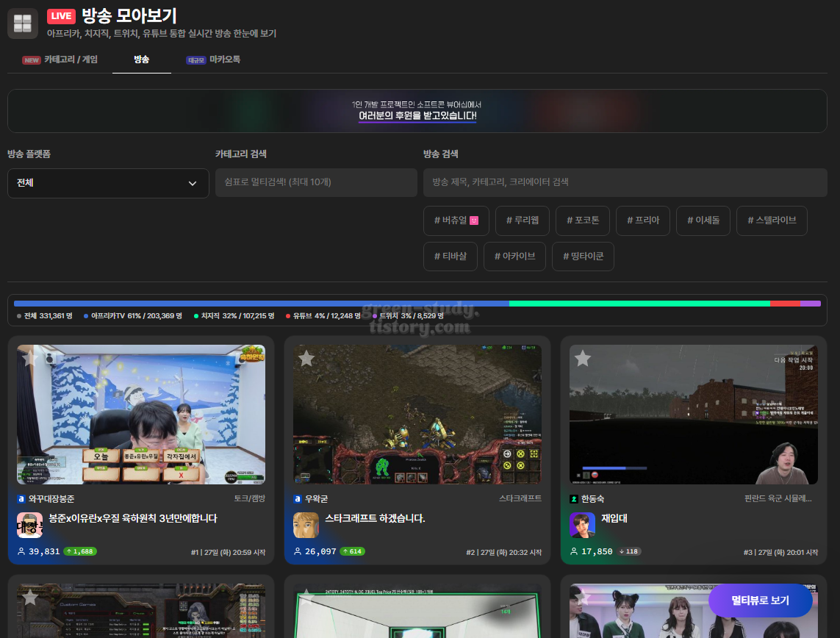Click the 치지직 32% legend entry

(x=234, y=316)
